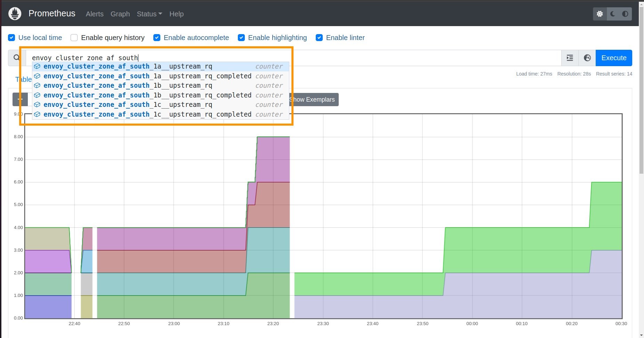Switch to dark theme moon icon
Image resolution: width=644 pixels, height=338 pixels.
tap(613, 14)
